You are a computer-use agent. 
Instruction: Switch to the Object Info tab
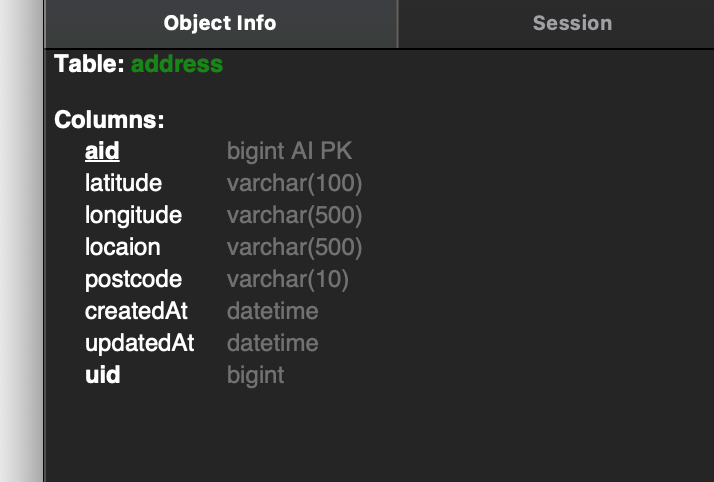coord(220,23)
